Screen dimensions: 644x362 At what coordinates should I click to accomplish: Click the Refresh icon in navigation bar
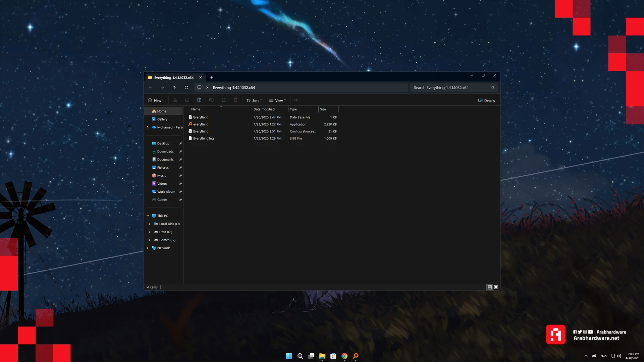[186, 87]
